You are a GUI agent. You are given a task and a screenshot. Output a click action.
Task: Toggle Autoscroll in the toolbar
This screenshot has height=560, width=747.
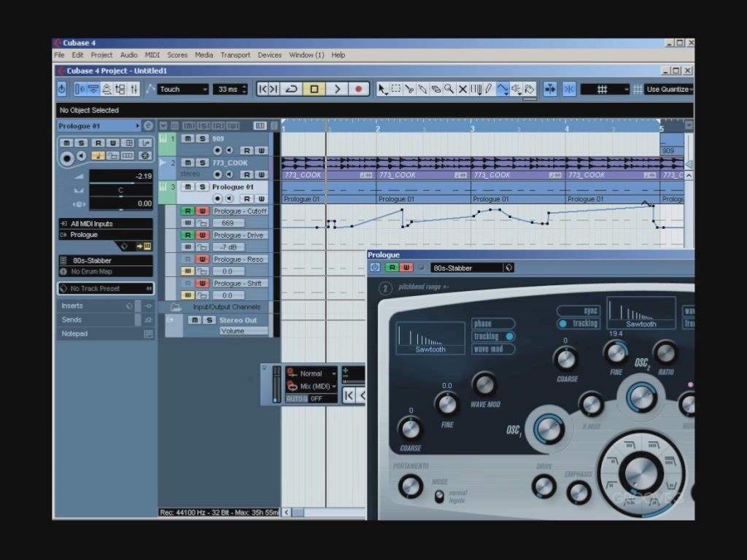(550, 89)
